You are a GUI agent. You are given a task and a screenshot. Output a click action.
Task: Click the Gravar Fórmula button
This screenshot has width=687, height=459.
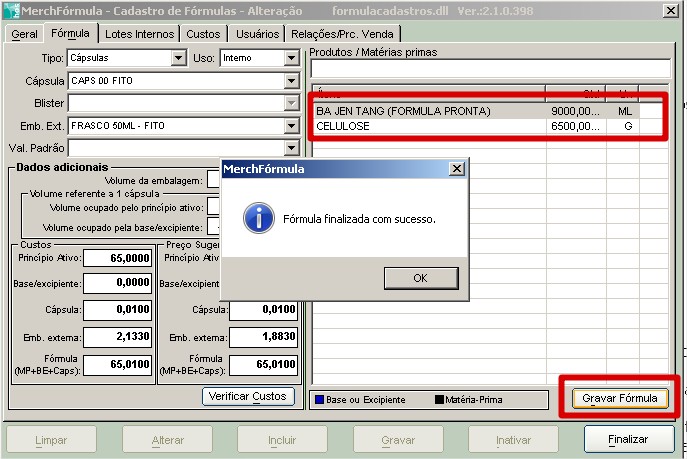[620, 398]
